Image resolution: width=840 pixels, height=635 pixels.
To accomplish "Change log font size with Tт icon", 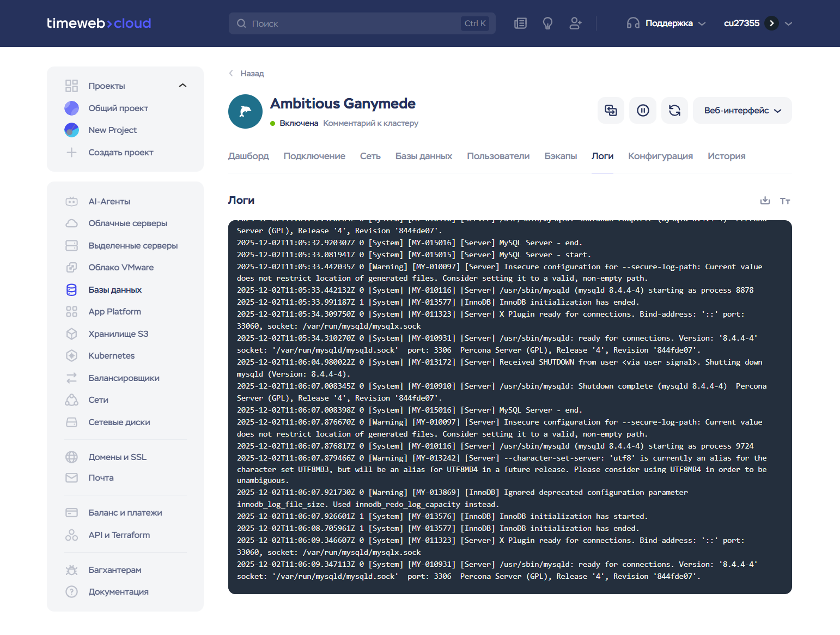I will tap(784, 201).
